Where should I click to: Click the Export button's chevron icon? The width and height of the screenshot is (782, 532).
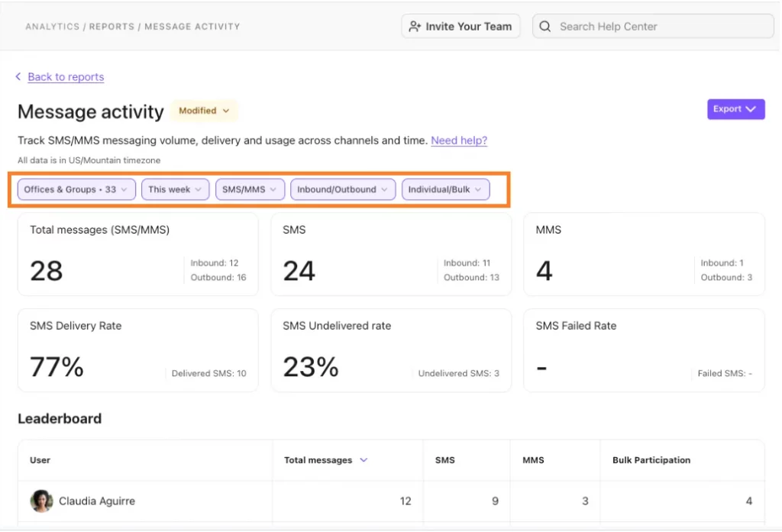(751, 109)
